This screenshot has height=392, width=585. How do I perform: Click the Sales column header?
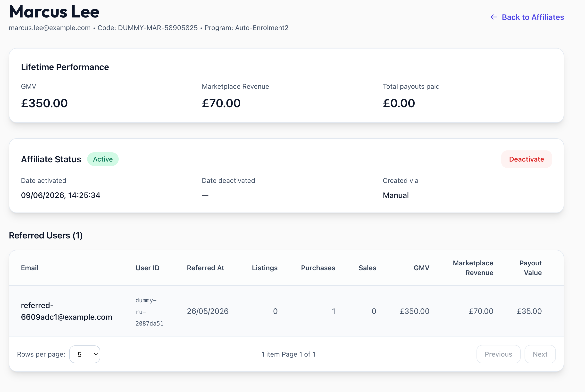click(367, 268)
